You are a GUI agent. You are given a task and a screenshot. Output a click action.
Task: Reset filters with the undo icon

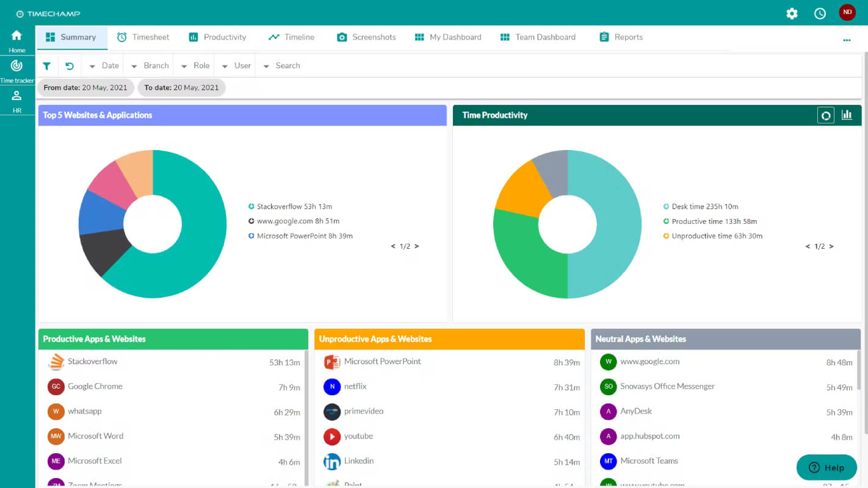coord(70,66)
